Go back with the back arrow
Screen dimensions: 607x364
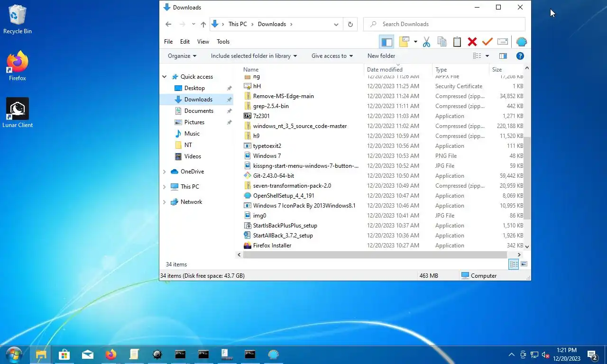[x=168, y=24]
